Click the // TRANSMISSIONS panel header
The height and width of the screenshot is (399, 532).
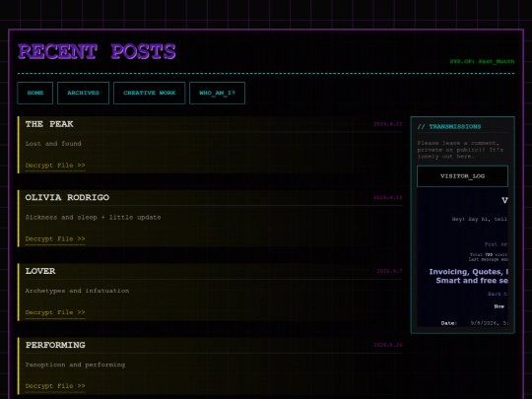(449, 126)
